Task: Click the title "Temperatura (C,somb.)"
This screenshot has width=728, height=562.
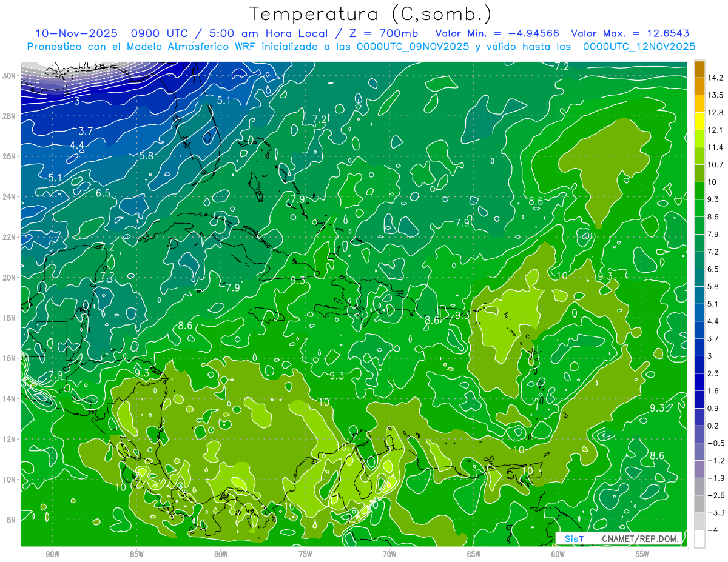Action: (x=371, y=14)
